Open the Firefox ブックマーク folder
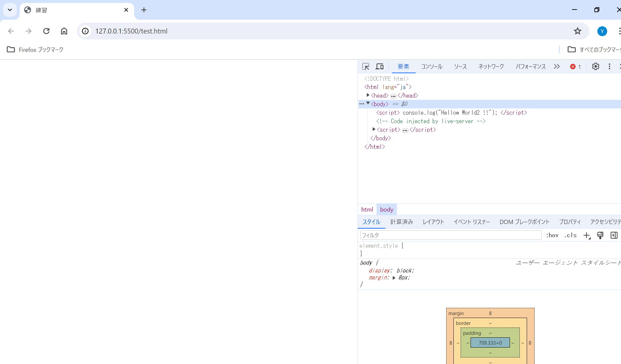The image size is (621, 364). click(x=35, y=50)
